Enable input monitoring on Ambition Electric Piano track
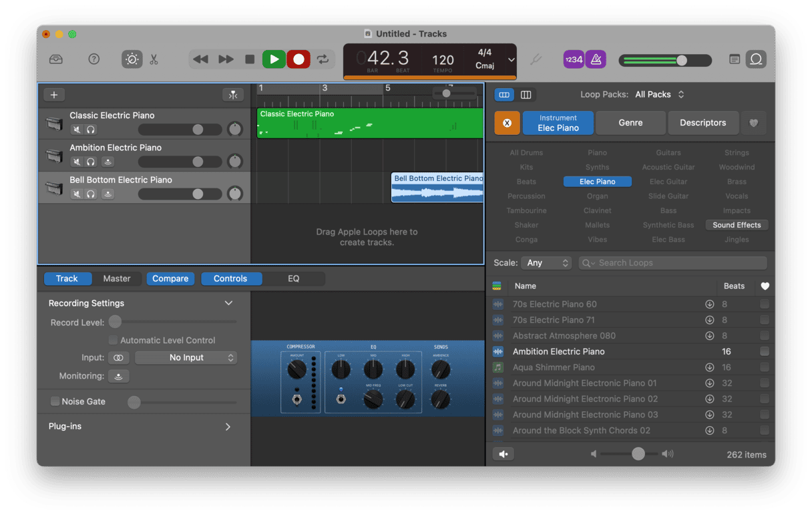 [x=108, y=162]
